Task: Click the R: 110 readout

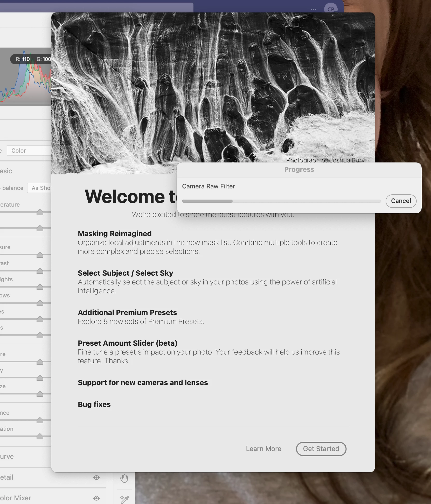Action: (x=23, y=59)
